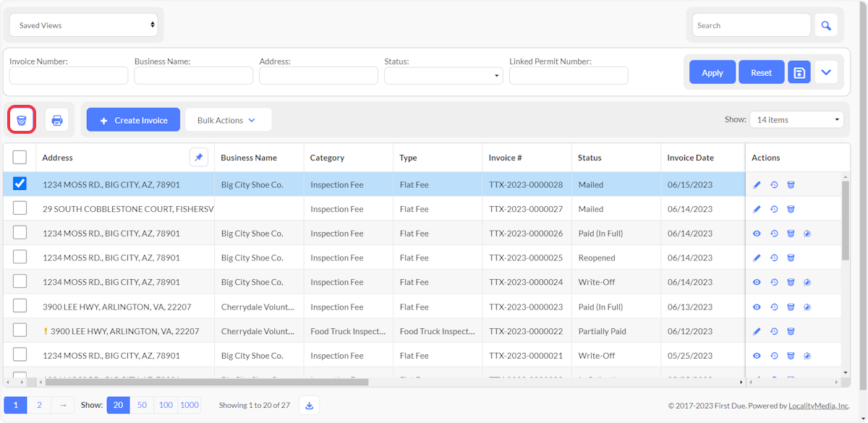Click the Linked Permit Number input field
Viewport: 868px width, 423px height.
click(x=569, y=75)
